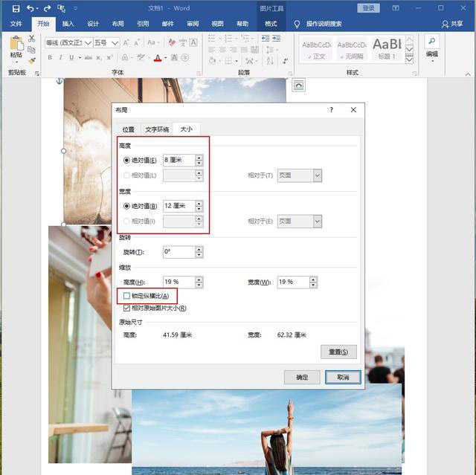The width and height of the screenshot is (476, 475).
Task: Click the Cancel button in dialog
Action: coord(343,378)
